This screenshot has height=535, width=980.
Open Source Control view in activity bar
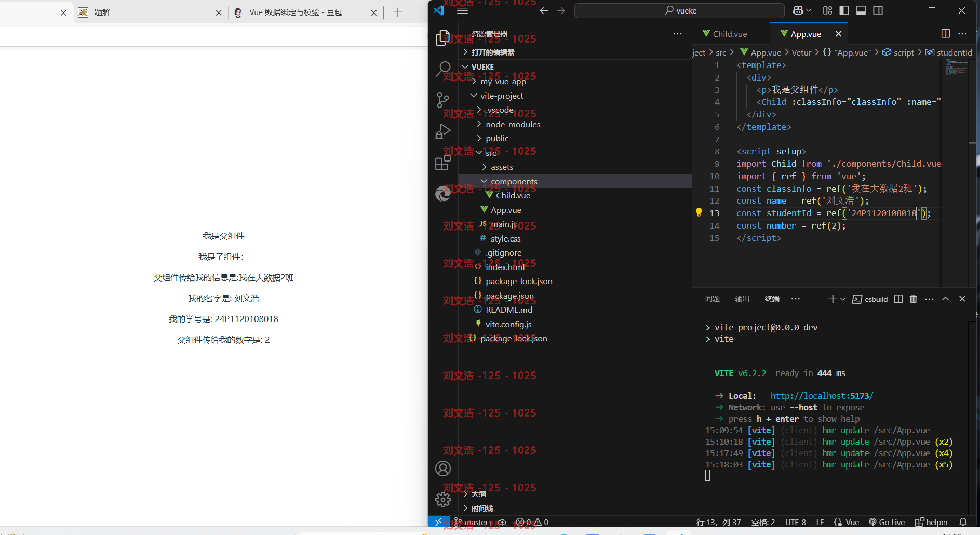click(x=442, y=100)
